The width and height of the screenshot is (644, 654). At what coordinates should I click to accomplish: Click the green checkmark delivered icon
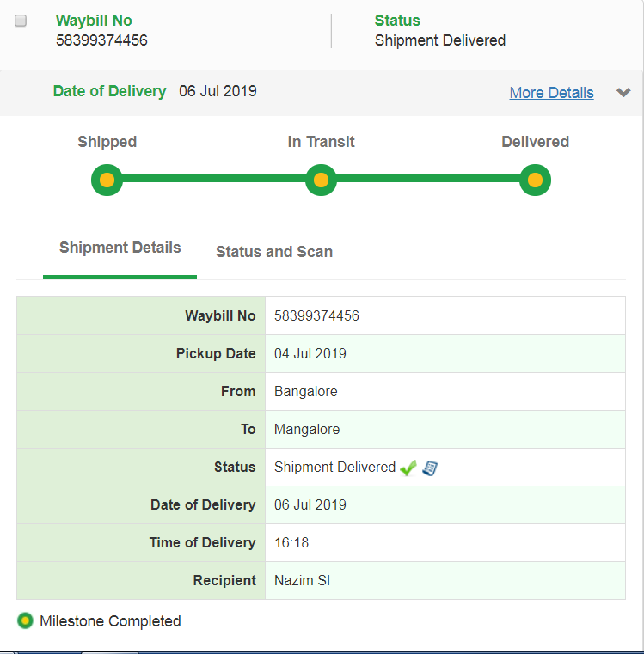pyautogui.click(x=408, y=468)
